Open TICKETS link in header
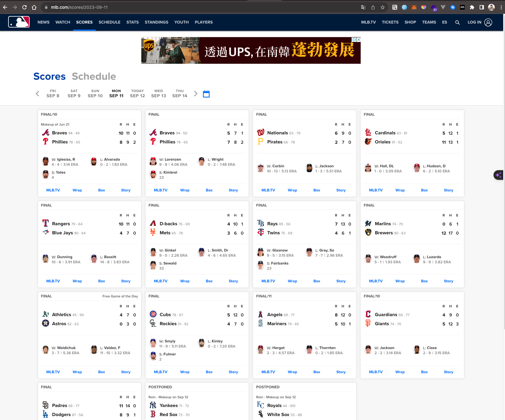 point(390,22)
